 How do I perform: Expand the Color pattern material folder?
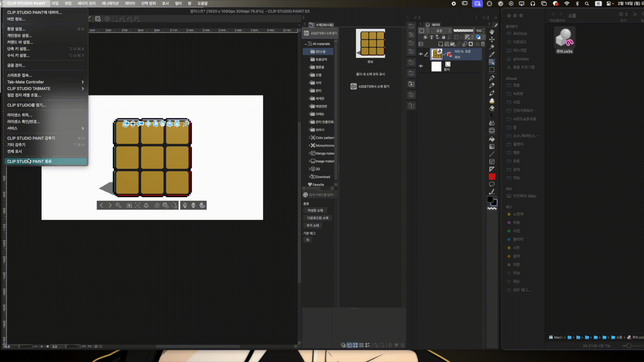point(309,138)
